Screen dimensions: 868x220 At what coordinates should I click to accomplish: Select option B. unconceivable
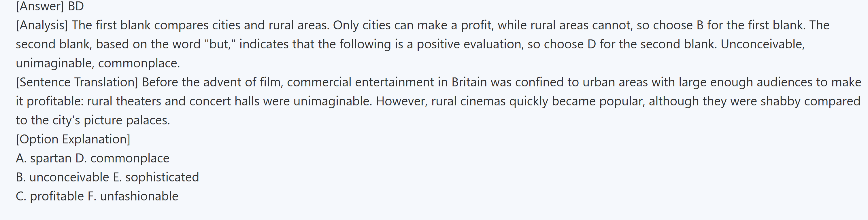click(62, 177)
